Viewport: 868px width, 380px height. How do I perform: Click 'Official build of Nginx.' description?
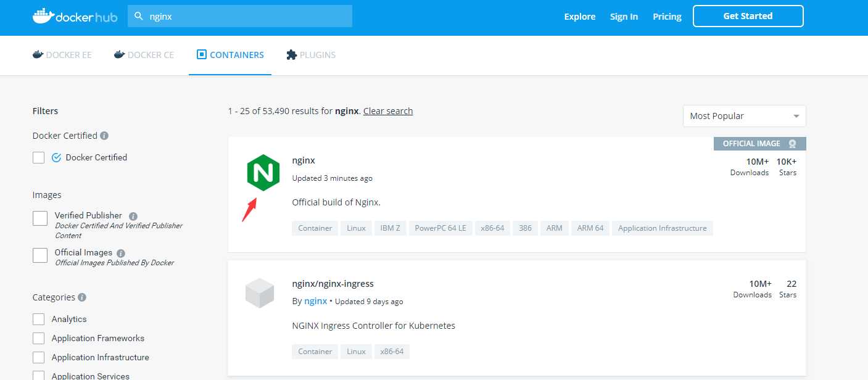click(336, 202)
